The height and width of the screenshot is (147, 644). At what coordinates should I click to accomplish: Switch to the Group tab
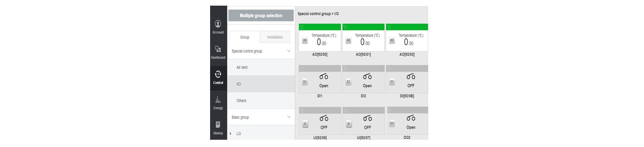coord(245,37)
